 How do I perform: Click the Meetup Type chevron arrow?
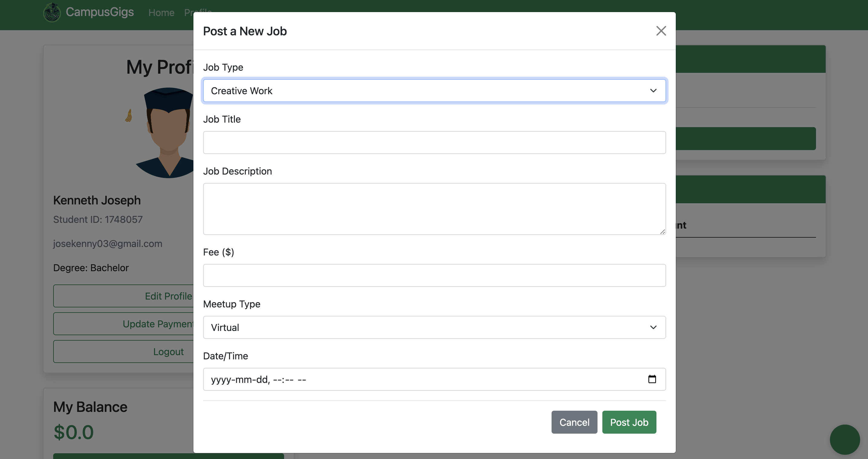[x=653, y=327]
